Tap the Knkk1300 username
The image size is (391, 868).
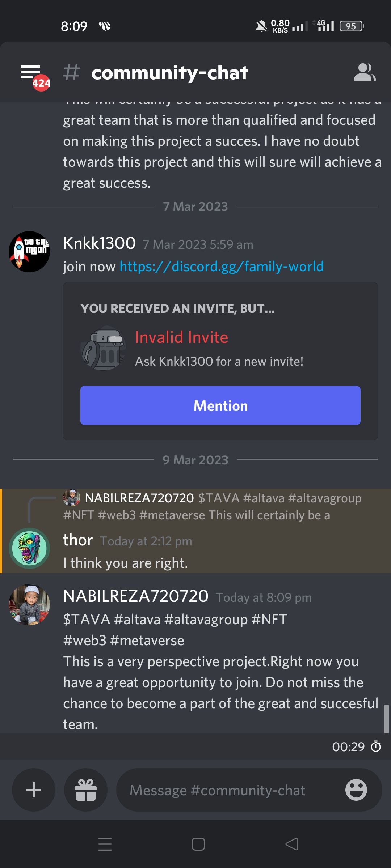point(100,243)
